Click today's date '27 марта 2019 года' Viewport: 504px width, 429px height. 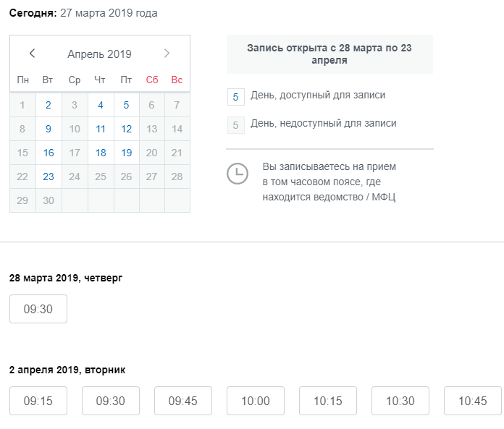(x=109, y=13)
